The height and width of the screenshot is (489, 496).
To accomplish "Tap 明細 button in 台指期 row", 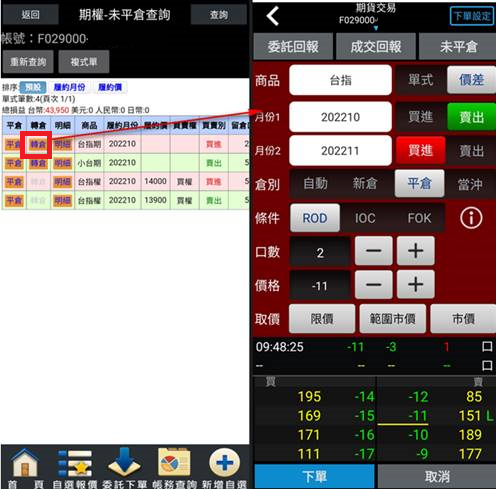I will click(63, 144).
